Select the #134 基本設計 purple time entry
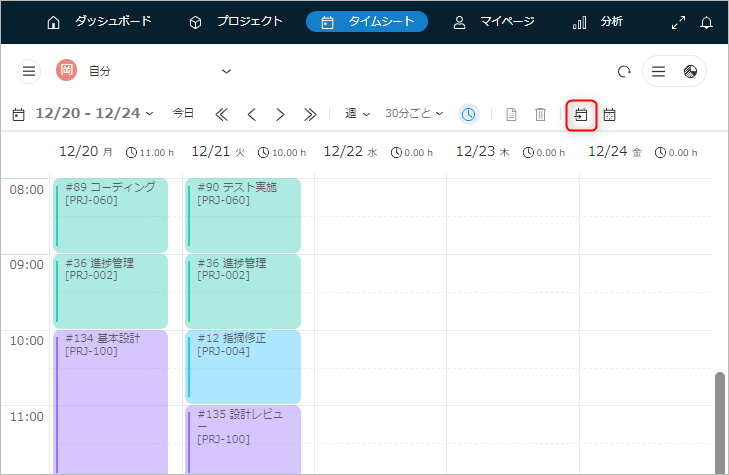 pos(110,400)
